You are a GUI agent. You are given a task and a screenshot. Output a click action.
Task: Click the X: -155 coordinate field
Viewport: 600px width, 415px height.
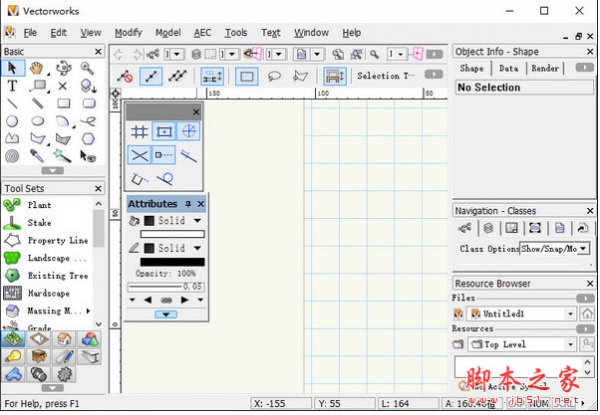281,404
